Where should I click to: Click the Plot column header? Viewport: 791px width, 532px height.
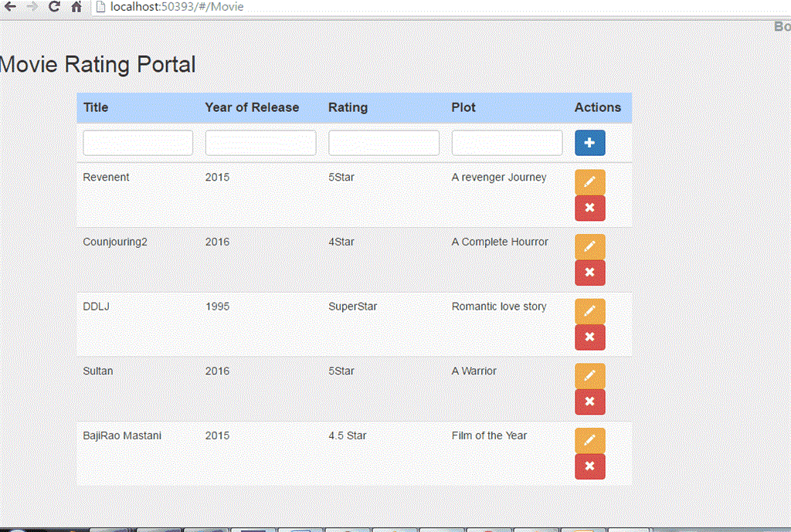pos(463,107)
